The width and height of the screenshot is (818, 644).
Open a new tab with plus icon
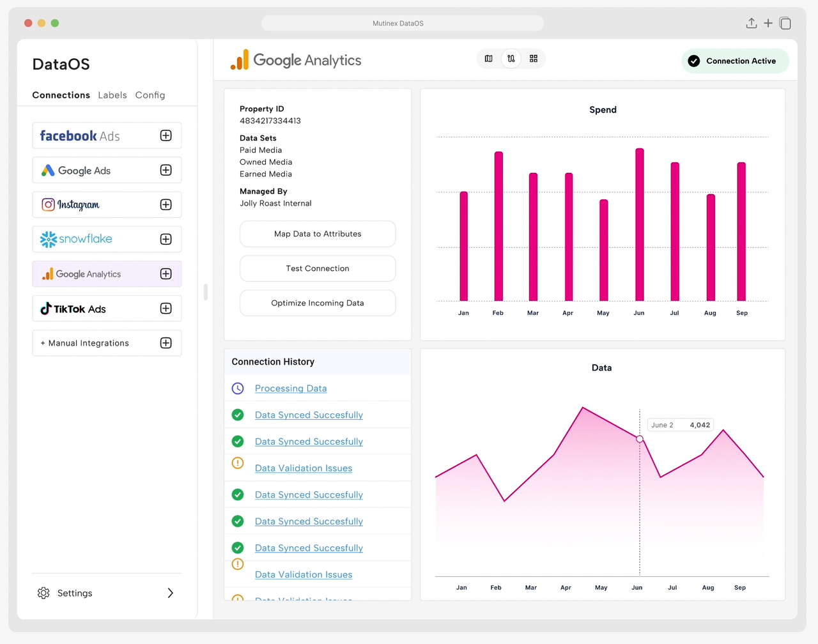click(x=768, y=24)
